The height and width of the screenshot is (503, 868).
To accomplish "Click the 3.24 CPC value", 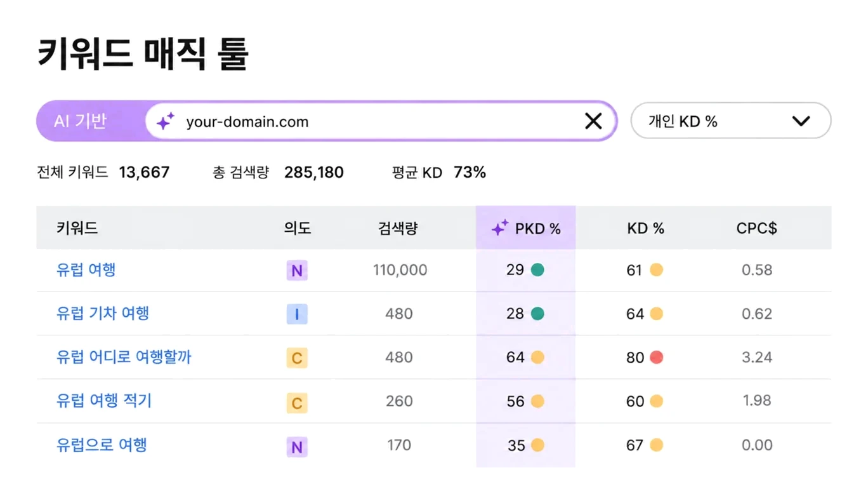I will pos(757,358).
